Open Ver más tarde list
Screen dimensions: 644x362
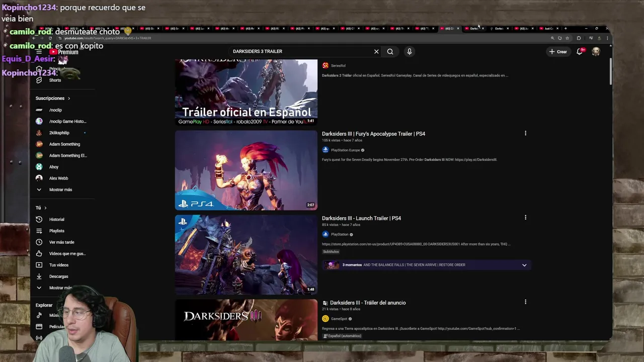pos(61,242)
